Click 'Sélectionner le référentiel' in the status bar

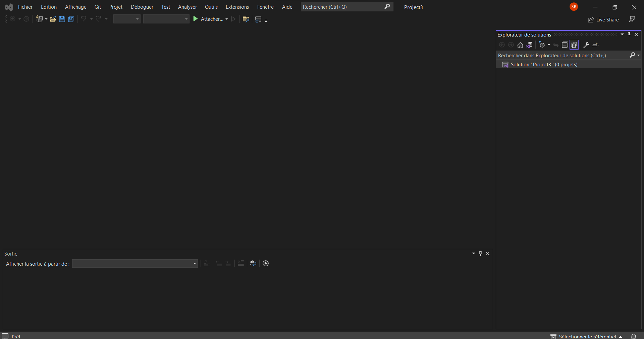pos(587,336)
